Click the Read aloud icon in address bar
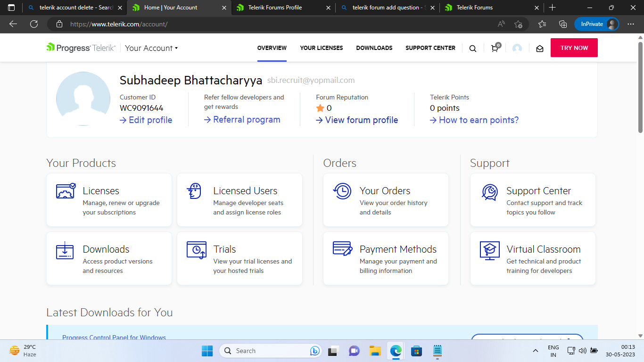Screen dimensions: 644x362 coord(501,24)
